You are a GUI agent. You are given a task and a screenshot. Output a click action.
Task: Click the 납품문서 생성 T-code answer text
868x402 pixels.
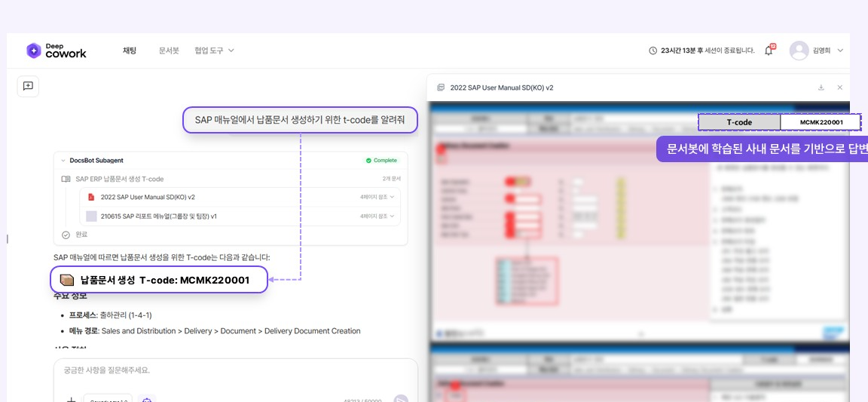[159, 280]
